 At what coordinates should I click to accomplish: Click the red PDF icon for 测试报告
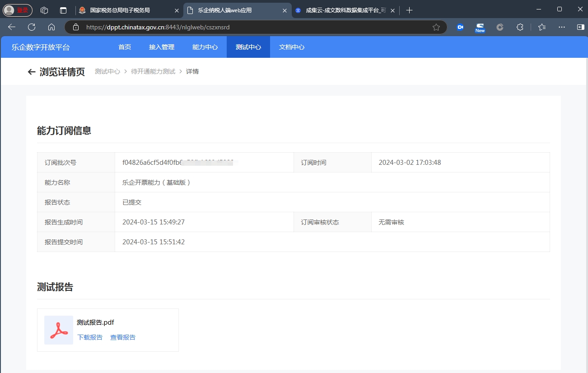(x=59, y=330)
